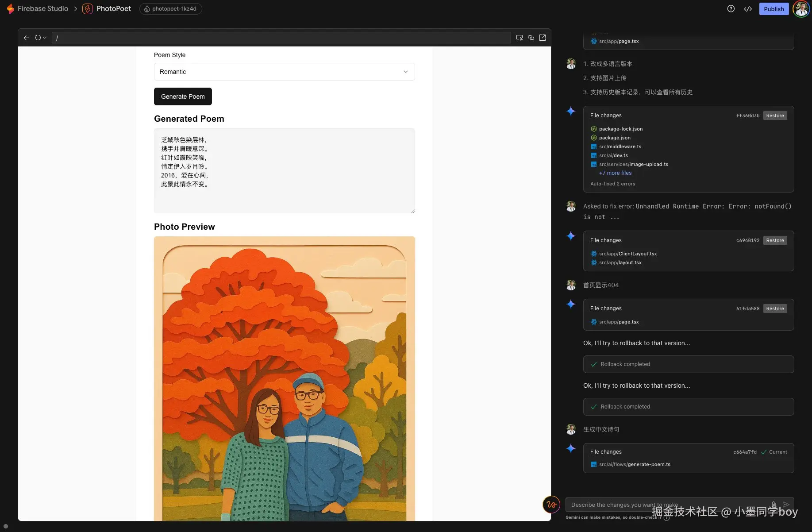Screen dimensions: 812x532
Task: Switch to code view icon
Action: [x=748, y=9]
